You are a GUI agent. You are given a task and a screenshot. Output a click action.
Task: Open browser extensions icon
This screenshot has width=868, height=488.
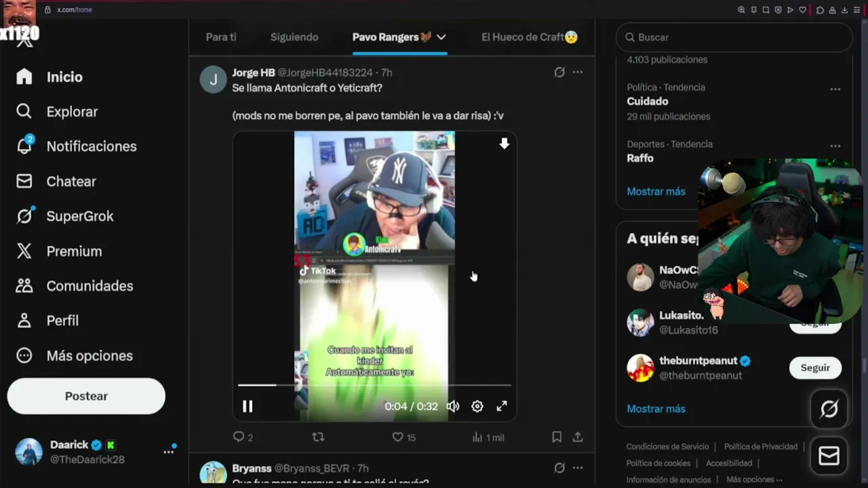820,9
